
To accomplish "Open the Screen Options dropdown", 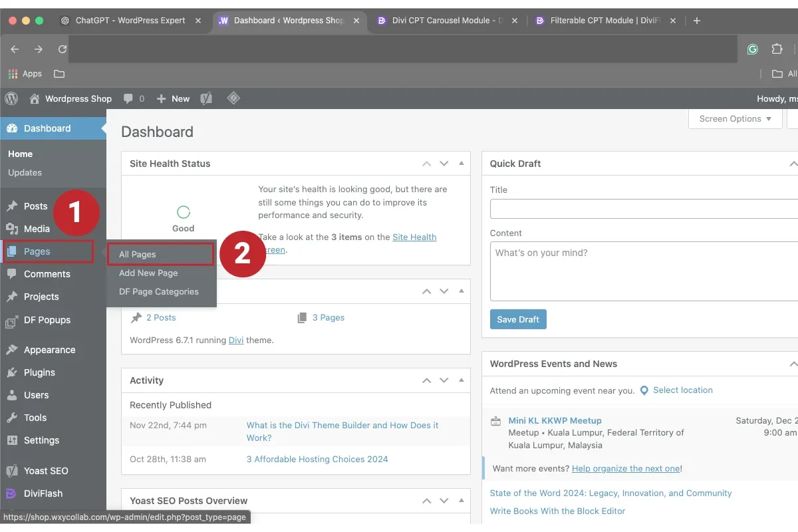I will click(735, 118).
